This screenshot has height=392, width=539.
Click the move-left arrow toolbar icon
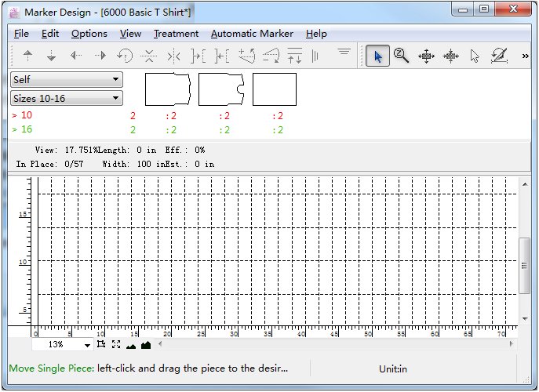click(76, 56)
